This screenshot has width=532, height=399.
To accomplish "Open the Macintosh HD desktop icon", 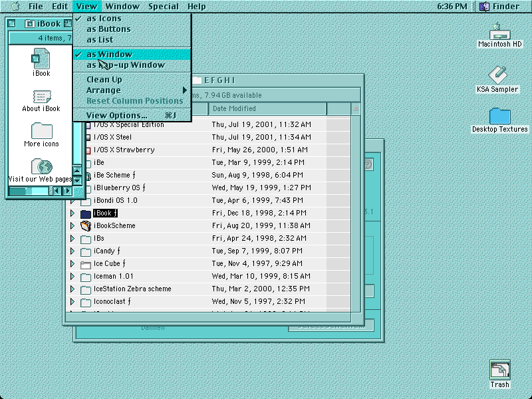I will click(x=499, y=31).
